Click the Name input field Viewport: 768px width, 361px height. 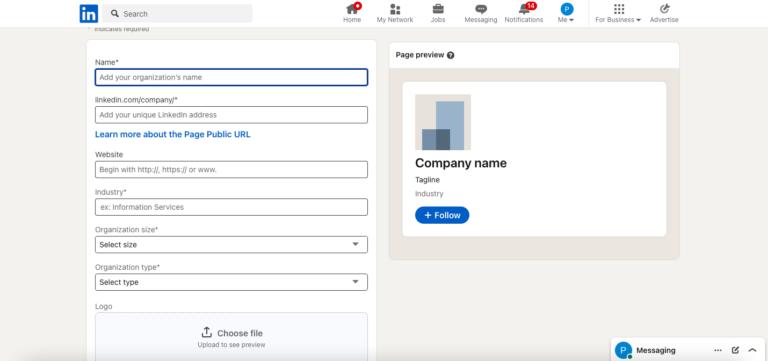click(x=231, y=77)
